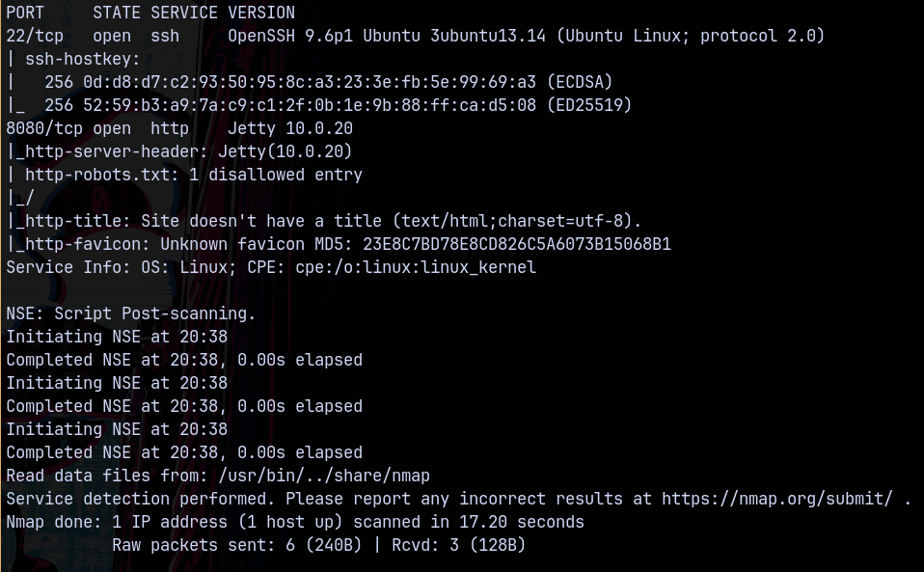Click the STATE column header
Viewport: 924px width, 572px height.
point(117,13)
